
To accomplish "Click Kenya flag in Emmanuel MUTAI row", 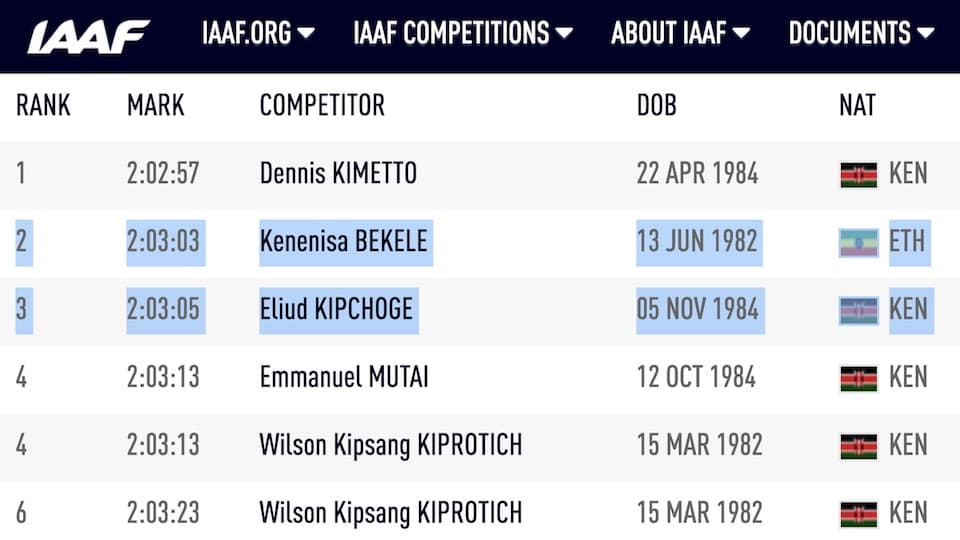I will click(858, 379).
